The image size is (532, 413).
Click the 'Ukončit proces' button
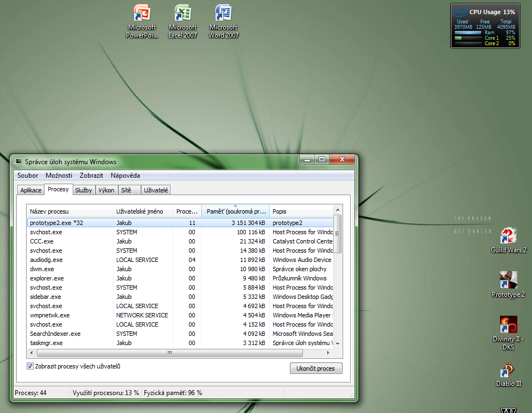click(316, 368)
